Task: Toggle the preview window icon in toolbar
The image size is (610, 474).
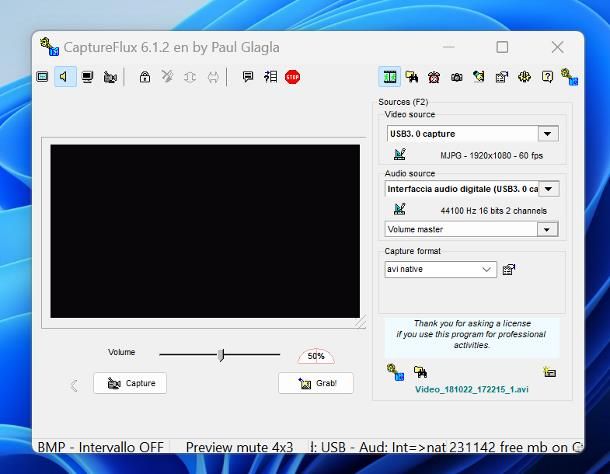Action: pyautogui.click(x=42, y=77)
